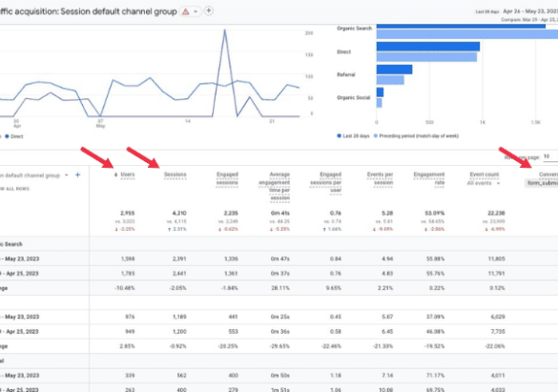This screenshot has height=392, width=558.
Task: Click the date range Apr 26 - May 23
Action: [x=530, y=11]
